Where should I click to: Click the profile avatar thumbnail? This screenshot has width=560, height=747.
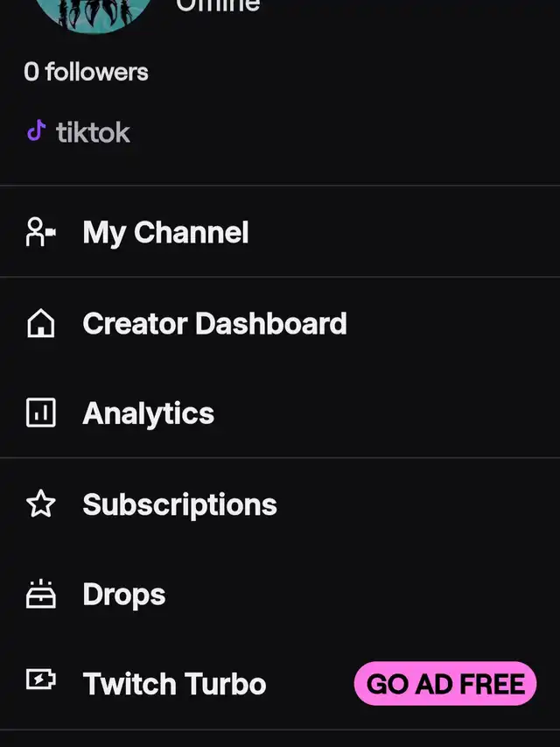pos(94,12)
